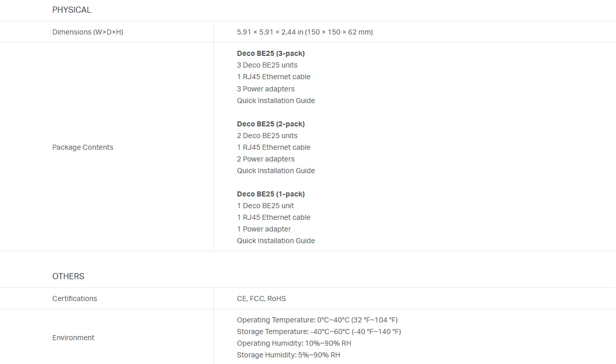Click the Operating Temperature line
The image size is (616, 364).
pos(317,320)
